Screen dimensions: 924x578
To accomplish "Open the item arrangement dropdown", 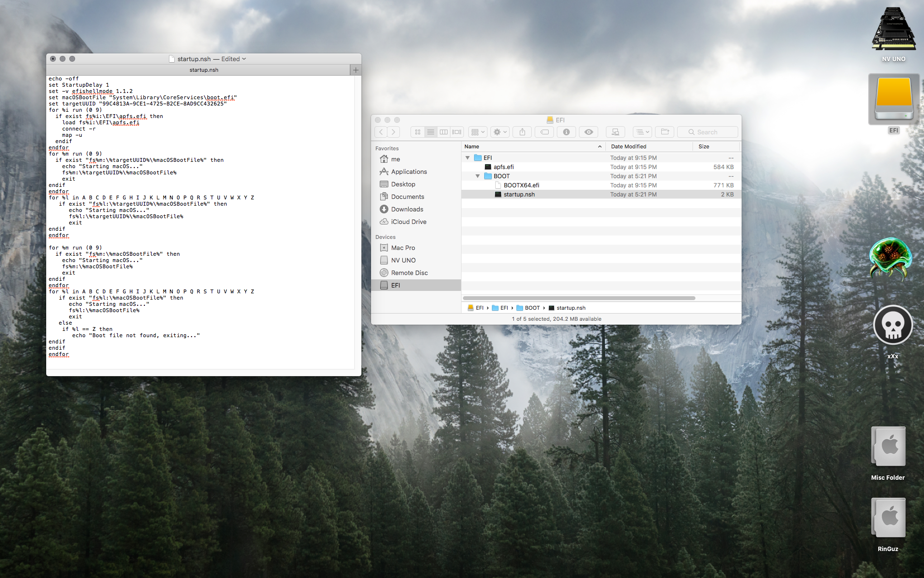I will [478, 132].
